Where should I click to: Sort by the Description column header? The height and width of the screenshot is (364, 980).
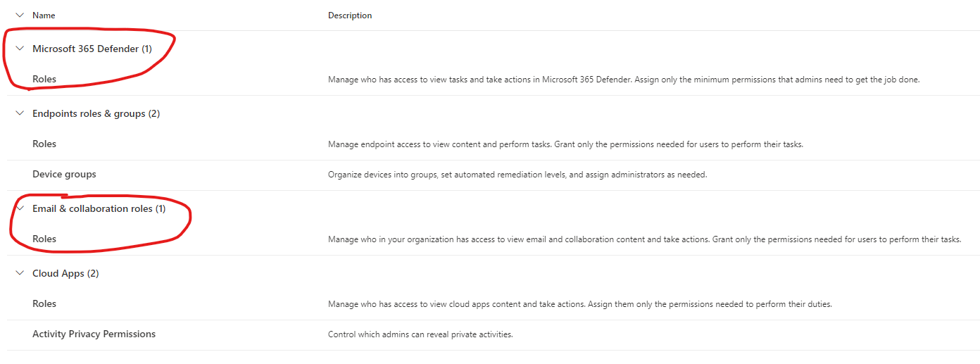pyautogui.click(x=350, y=15)
